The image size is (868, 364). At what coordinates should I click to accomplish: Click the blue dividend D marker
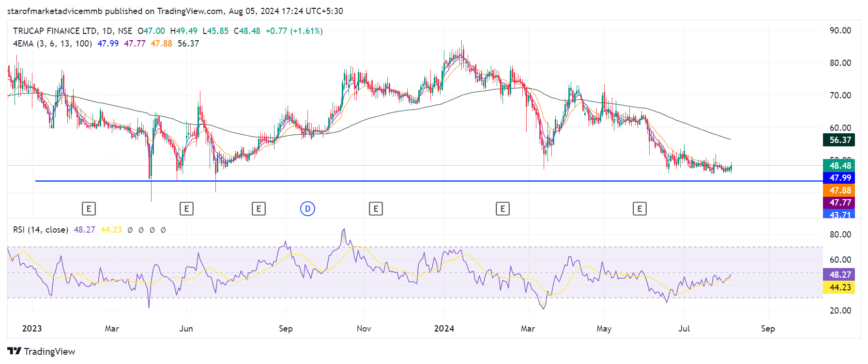[307, 209]
